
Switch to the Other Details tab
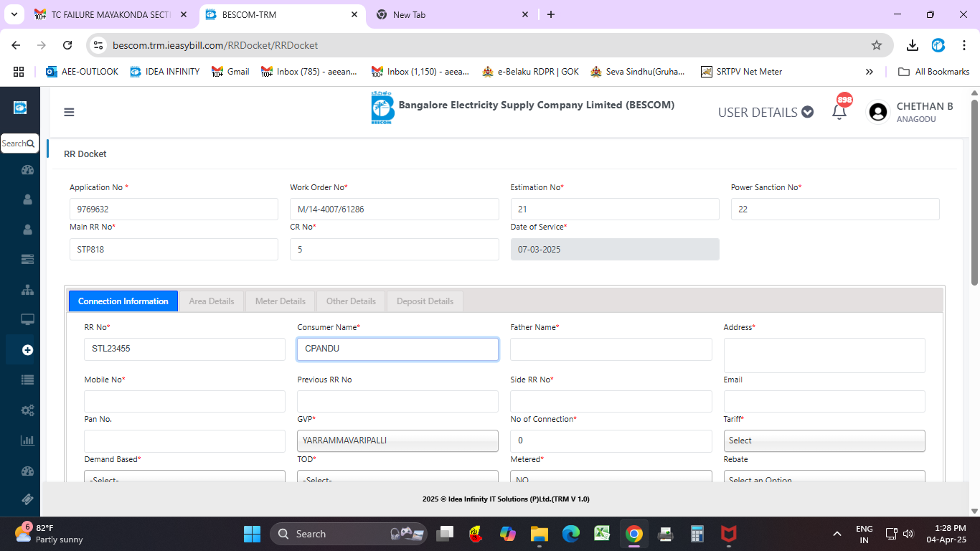pyautogui.click(x=351, y=301)
